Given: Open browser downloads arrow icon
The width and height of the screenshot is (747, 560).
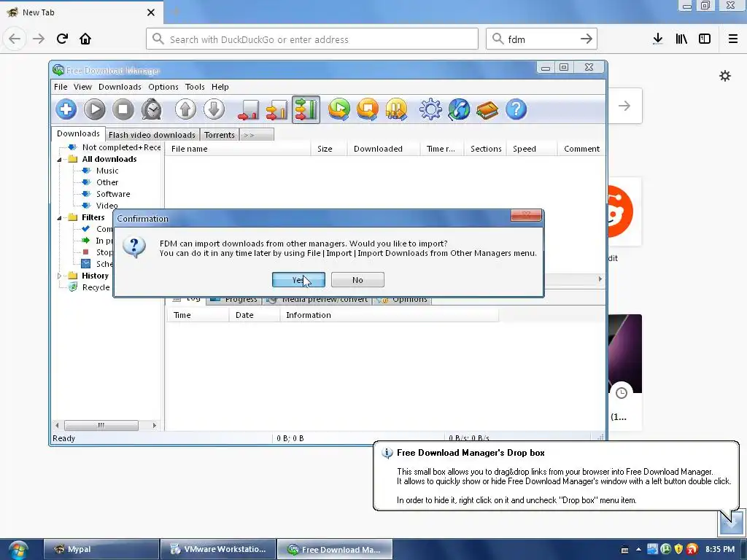Looking at the screenshot, I should point(658,39).
